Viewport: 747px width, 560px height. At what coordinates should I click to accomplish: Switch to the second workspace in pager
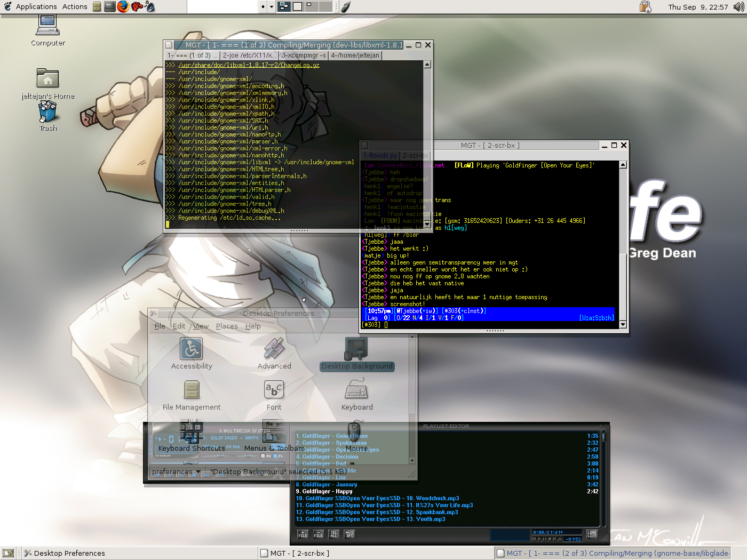point(298,6)
